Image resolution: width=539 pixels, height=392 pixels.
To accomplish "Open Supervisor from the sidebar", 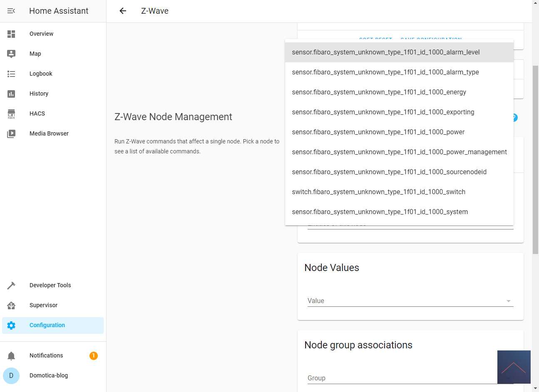I will pyautogui.click(x=43, y=306).
